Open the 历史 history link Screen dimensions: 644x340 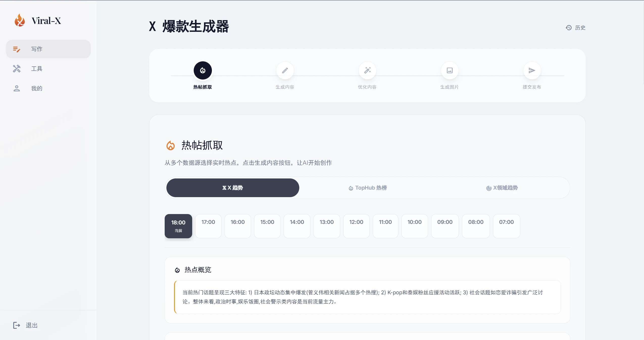576,28
